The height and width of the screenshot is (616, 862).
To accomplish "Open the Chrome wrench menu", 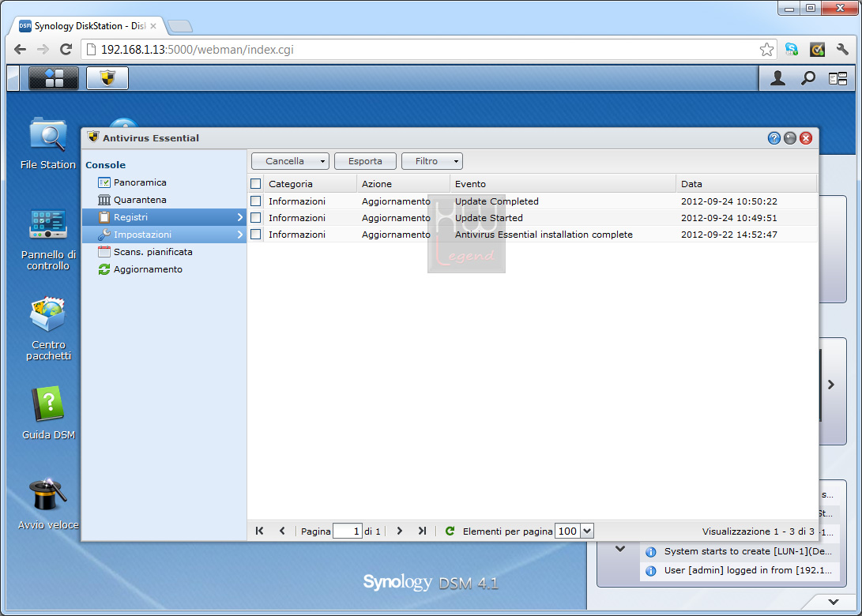I will (x=842, y=50).
